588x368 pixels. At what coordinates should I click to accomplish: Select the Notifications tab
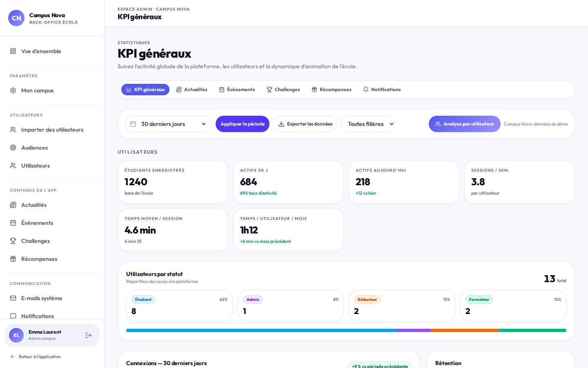(382, 90)
